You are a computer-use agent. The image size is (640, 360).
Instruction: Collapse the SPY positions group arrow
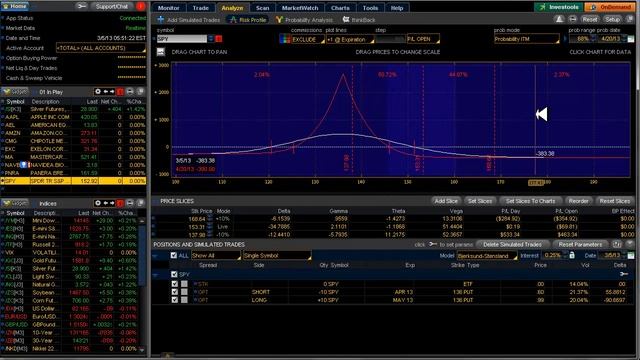[155, 274]
